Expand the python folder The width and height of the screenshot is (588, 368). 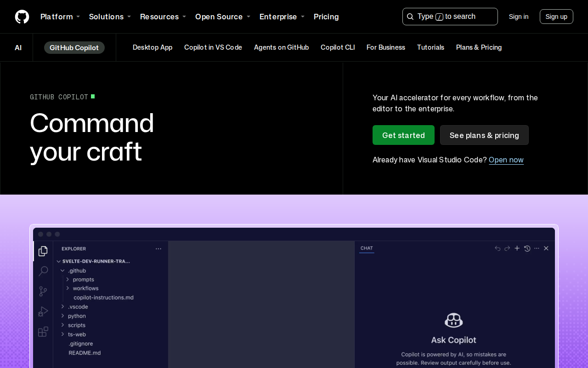(73, 316)
